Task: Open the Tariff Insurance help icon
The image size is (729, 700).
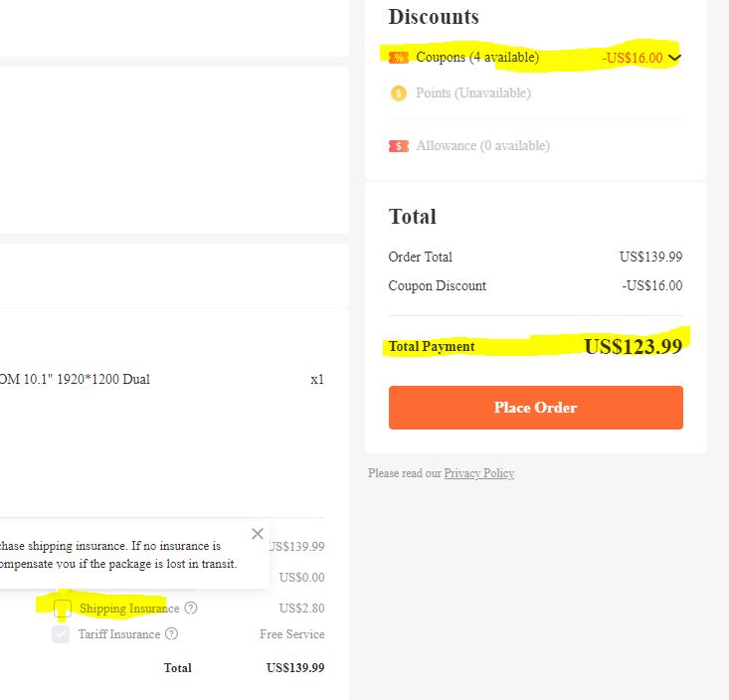Action: [x=171, y=634]
